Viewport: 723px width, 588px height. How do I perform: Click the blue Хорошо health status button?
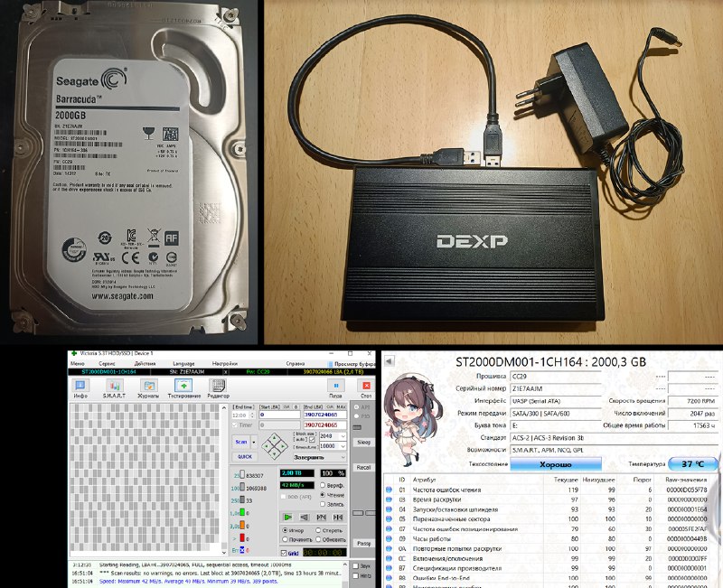[556, 464]
